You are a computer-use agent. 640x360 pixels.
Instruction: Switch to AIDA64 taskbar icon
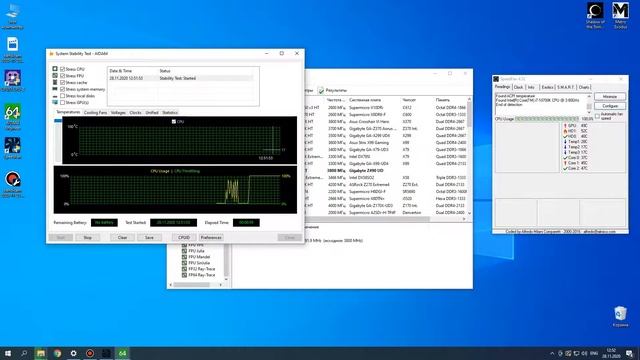click(x=122, y=353)
